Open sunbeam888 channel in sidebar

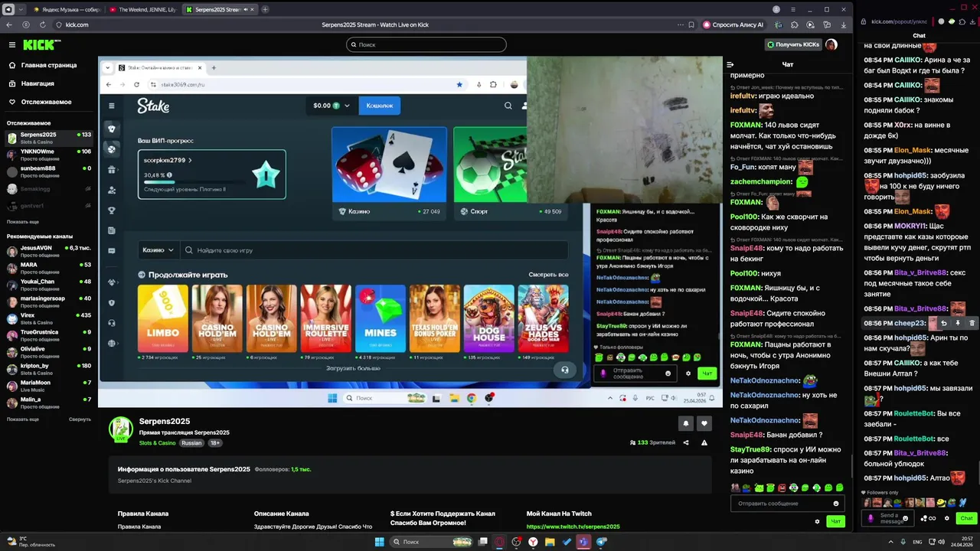point(49,171)
